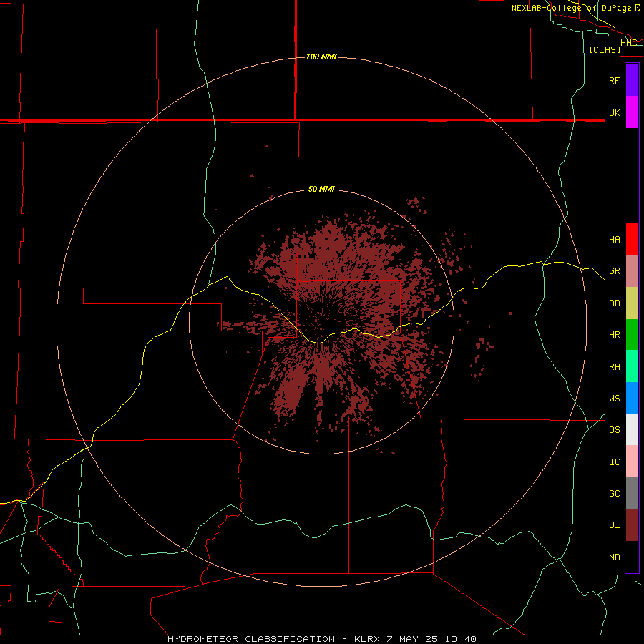Click the IC legend label
The width and height of the screenshot is (644, 644).
[614, 462]
